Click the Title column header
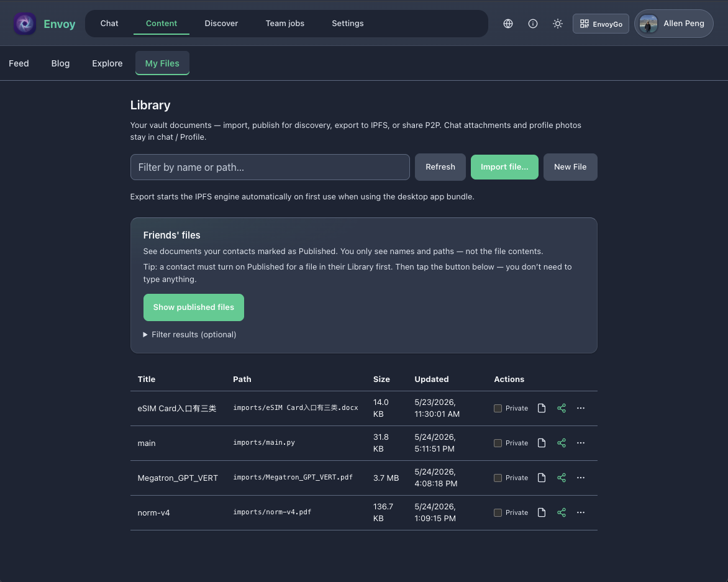Viewport: 728px width, 582px height. pyautogui.click(x=146, y=379)
